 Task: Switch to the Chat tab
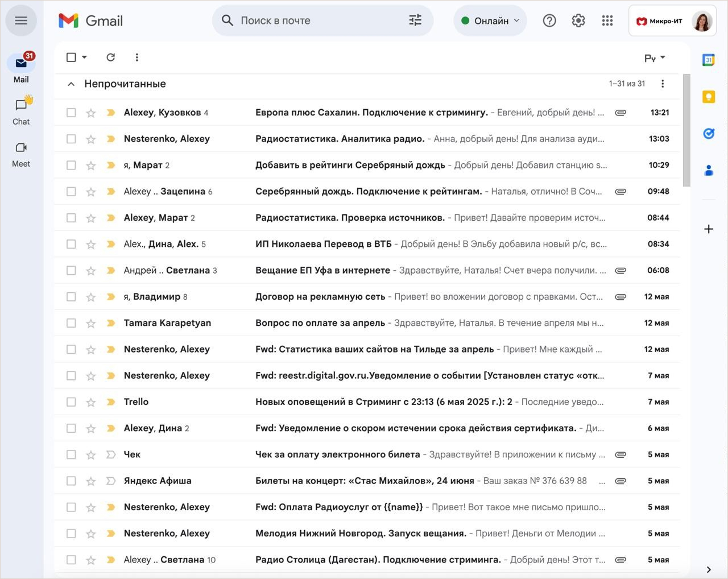tap(21, 111)
